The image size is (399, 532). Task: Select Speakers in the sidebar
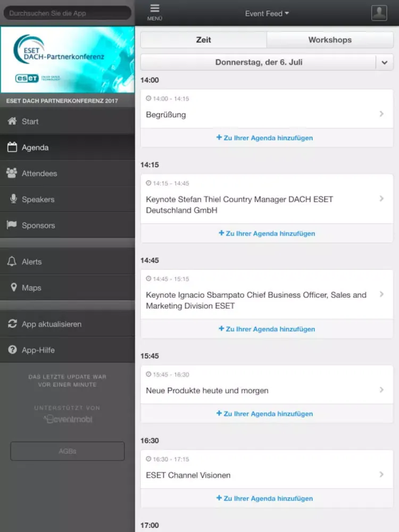(x=67, y=199)
